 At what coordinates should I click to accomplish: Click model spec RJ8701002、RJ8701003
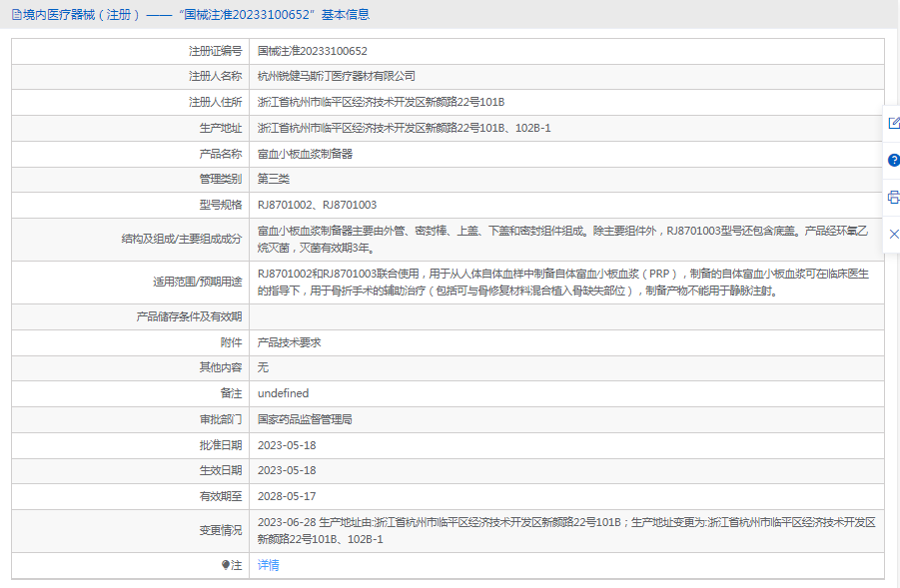(x=317, y=205)
